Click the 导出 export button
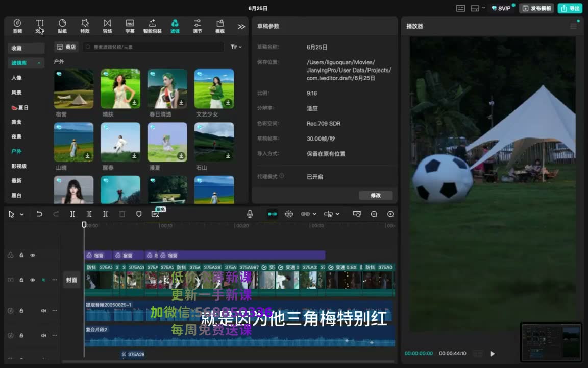Viewport: 588px width, 368px height. click(570, 8)
